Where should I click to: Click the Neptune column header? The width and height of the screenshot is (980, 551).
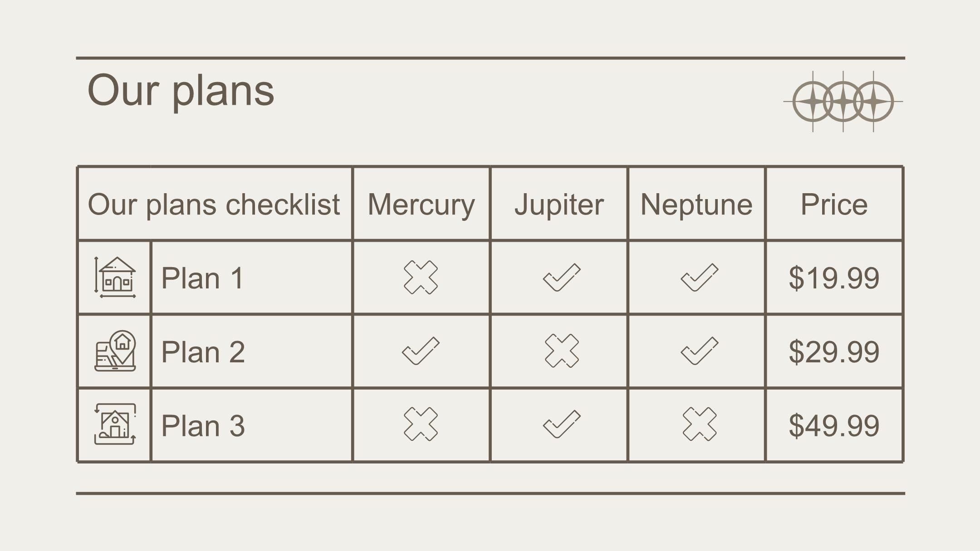pos(696,204)
